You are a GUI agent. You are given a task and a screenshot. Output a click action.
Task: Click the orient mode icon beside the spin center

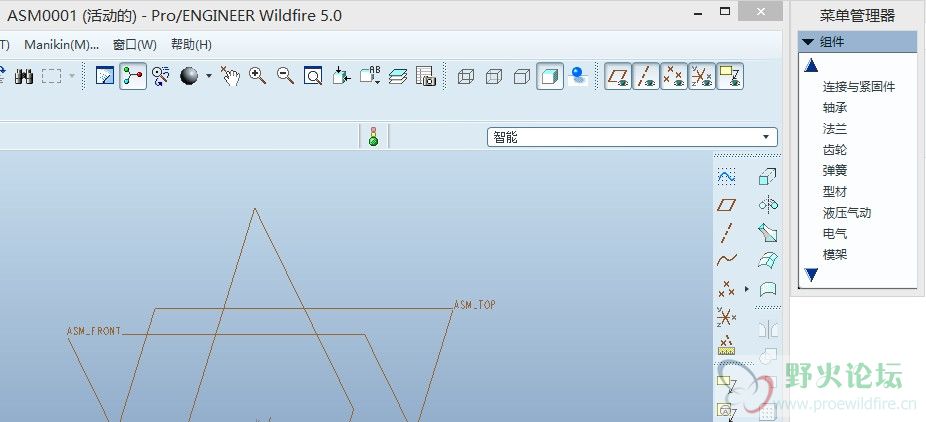pos(161,76)
